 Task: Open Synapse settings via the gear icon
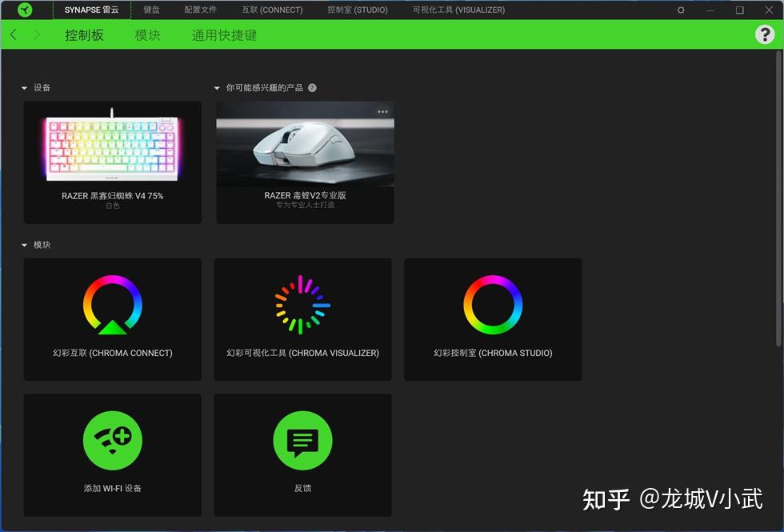(680, 10)
